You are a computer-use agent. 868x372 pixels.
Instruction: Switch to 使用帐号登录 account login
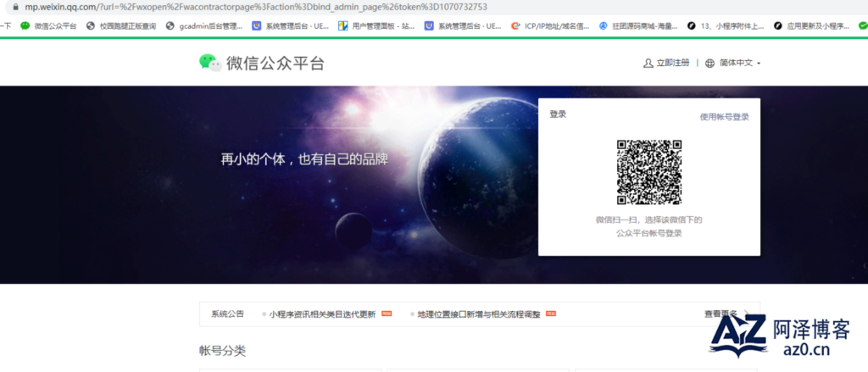[x=724, y=117]
